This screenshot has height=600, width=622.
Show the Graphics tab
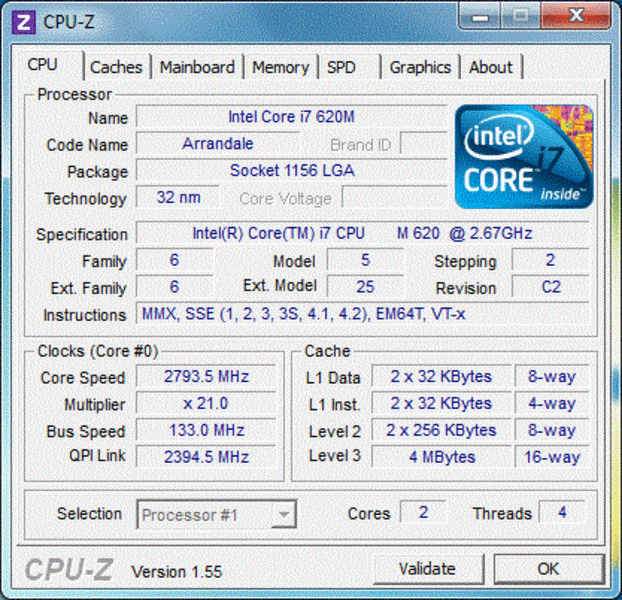pyautogui.click(x=420, y=67)
